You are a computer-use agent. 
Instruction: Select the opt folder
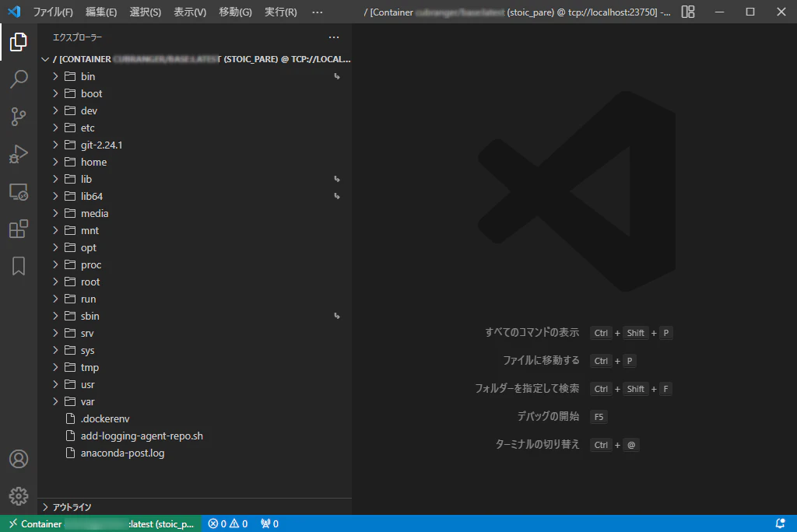(195, 247)
